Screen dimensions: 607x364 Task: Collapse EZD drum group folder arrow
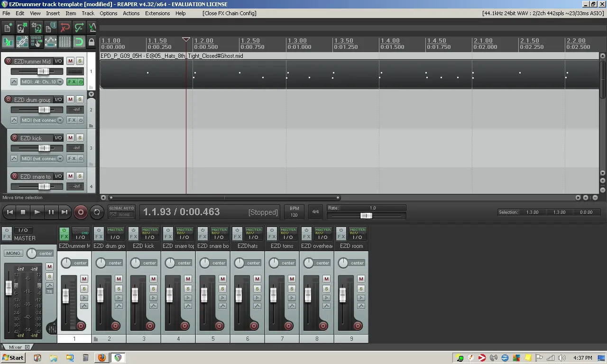pyautogui.click(x=92, y=94)
